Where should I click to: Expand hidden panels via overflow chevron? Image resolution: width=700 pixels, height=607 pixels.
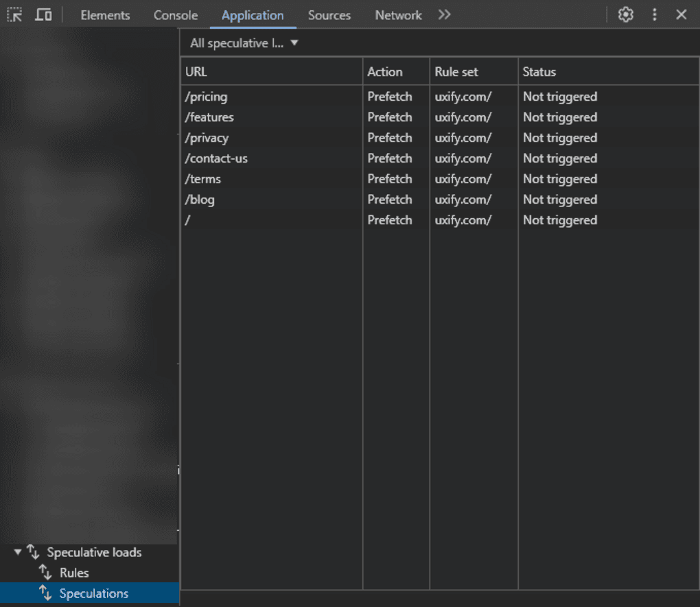pos(444,14)
